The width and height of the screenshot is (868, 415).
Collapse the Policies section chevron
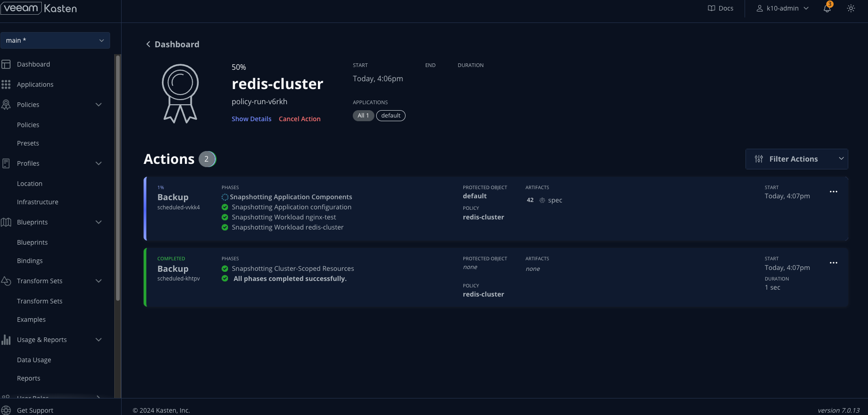(x=99, y=105)
